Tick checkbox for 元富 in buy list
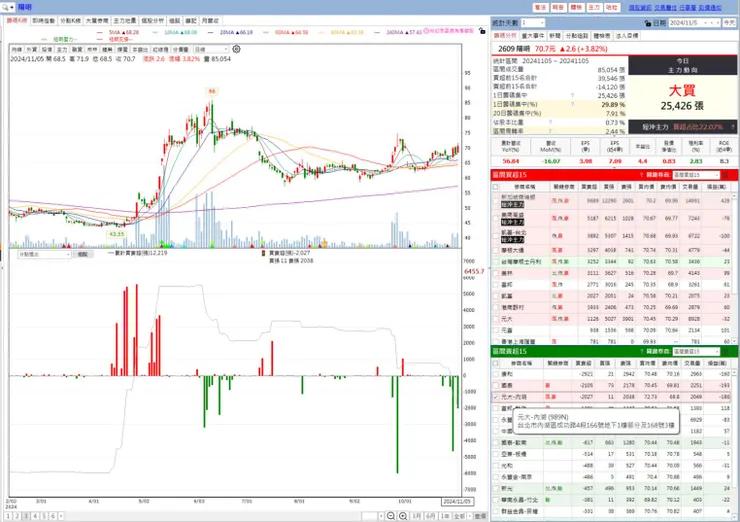740x522 pixels. tap(496, 330)
